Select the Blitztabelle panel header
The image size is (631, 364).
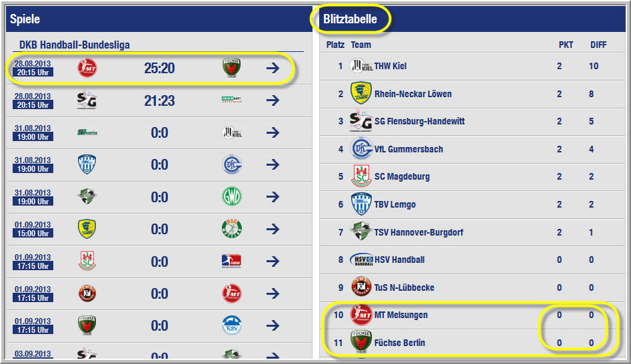pos(350,19)
